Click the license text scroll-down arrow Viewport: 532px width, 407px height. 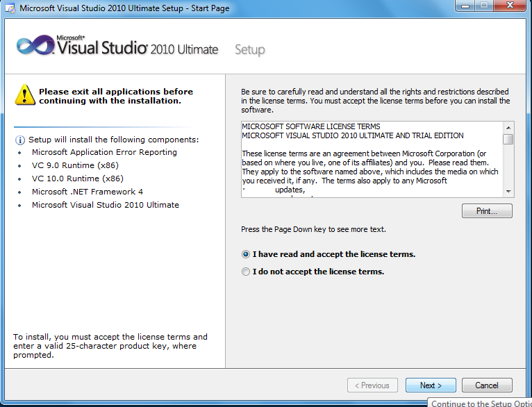click(508, 192)
